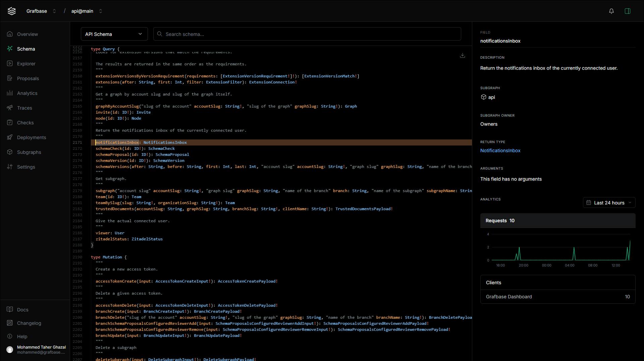Open the Changelog link
The height and width of the screenshot is (361, 644).
[x=29, y=323]
